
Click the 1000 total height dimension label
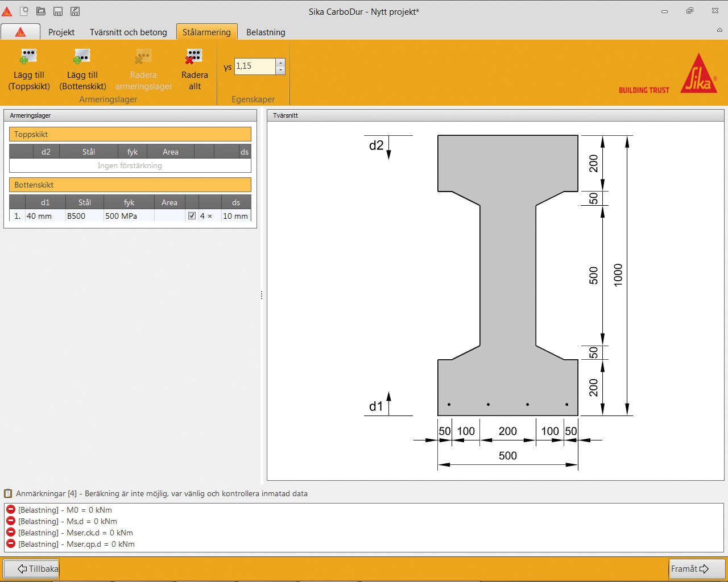coord(618,275)
